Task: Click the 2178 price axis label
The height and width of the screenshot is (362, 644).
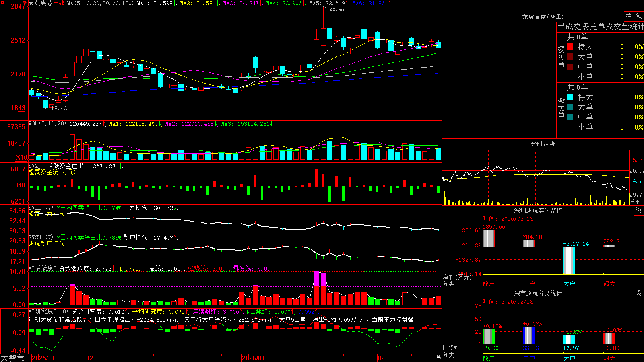Action: [x=18, y=74]
